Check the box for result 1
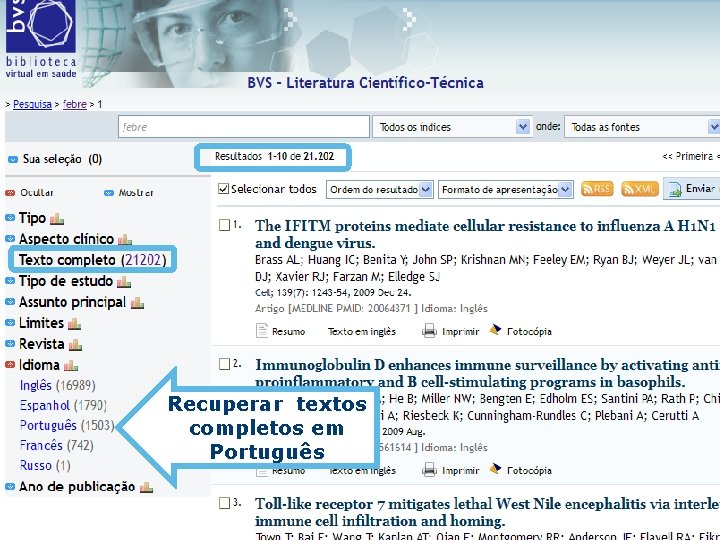Screen dimensions: 720x540 (224, 225)
